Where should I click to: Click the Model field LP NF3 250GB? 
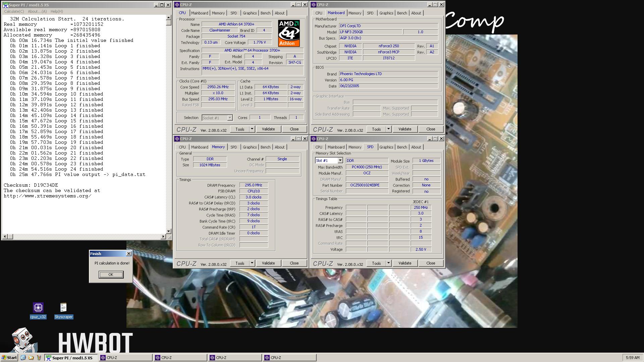pyautogui.click(x=370, y=32)
